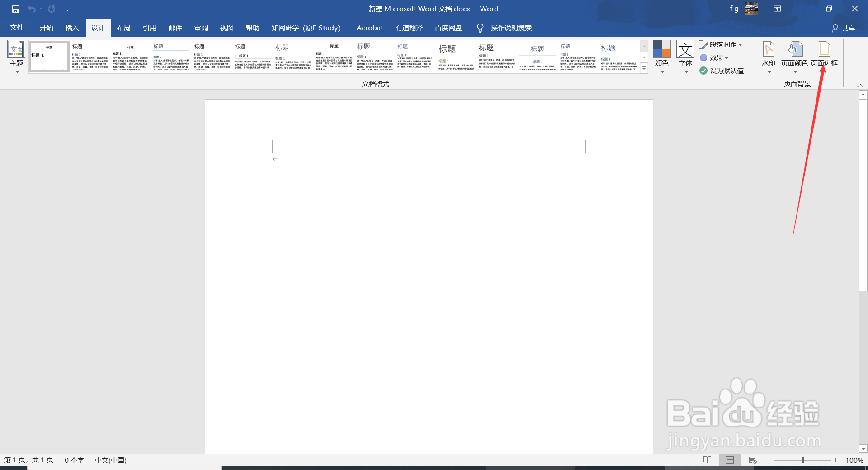Switch to the 布局 tab
The image size is (868, 470).
[x=123, y=28]
